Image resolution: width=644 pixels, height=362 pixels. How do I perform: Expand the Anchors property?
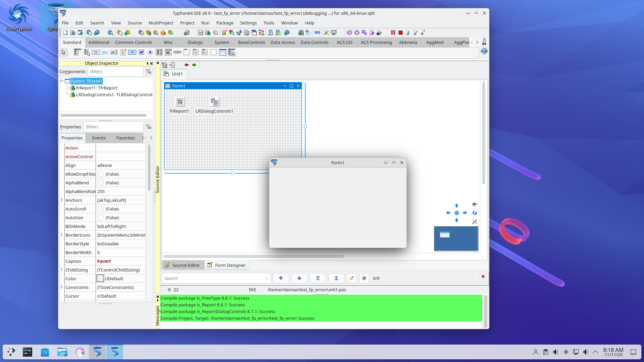62,200
